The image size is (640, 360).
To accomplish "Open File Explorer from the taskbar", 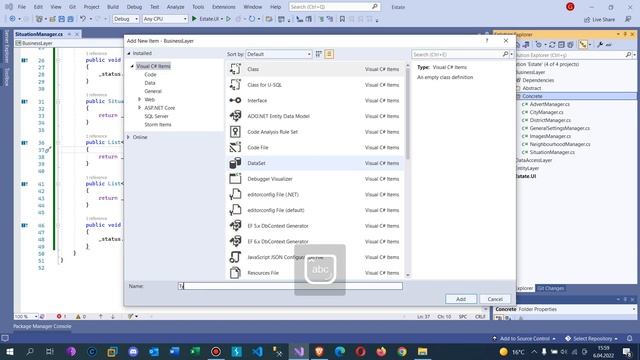I will tap(422, 351).
